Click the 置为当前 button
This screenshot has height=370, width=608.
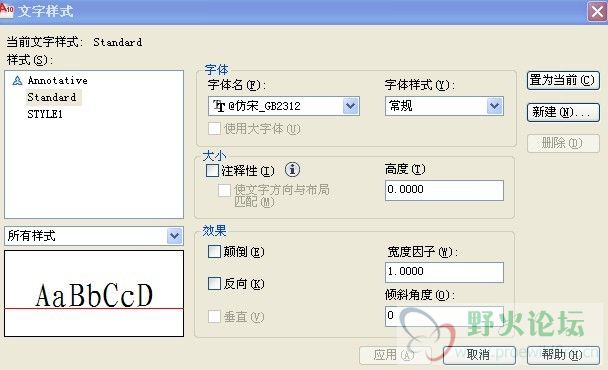click(563, 80)
